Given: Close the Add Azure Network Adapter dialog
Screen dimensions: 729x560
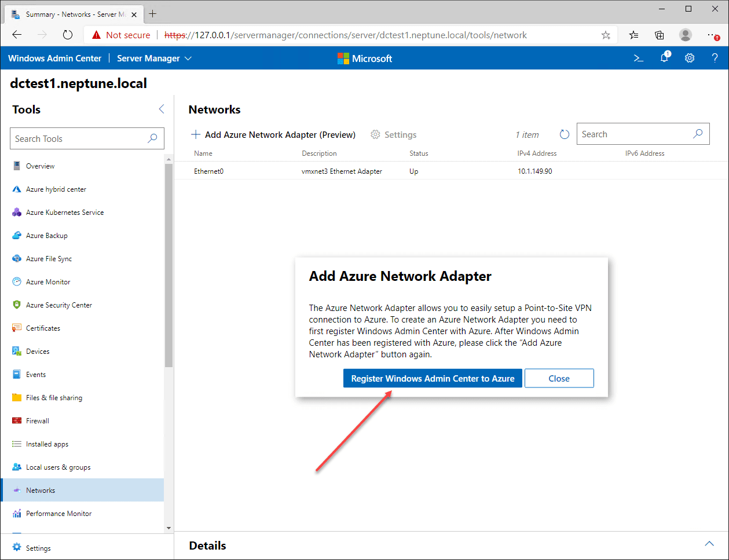Looking at the screenshot, I should coord(559,378).
